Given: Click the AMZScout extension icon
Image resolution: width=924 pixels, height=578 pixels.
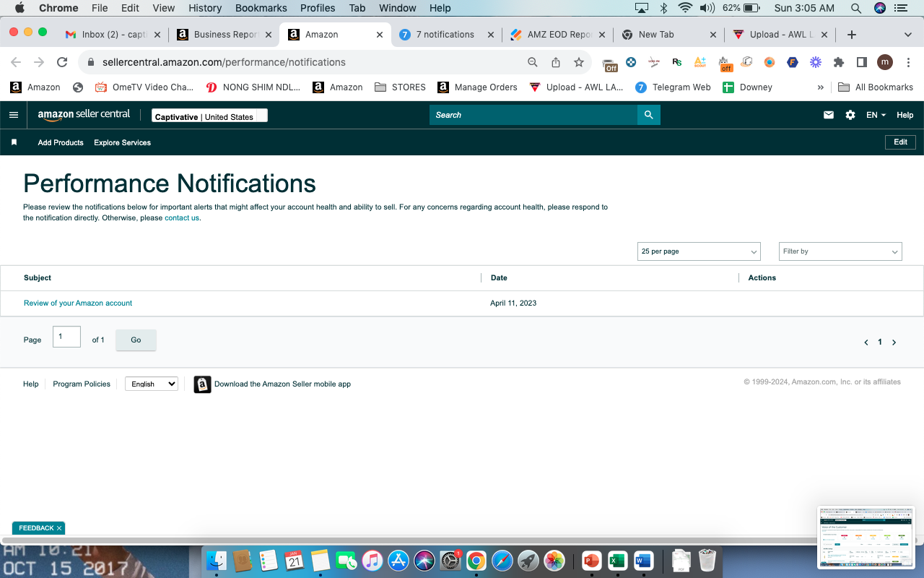Looking at the screenshot, I should click(x=700, y=62).
